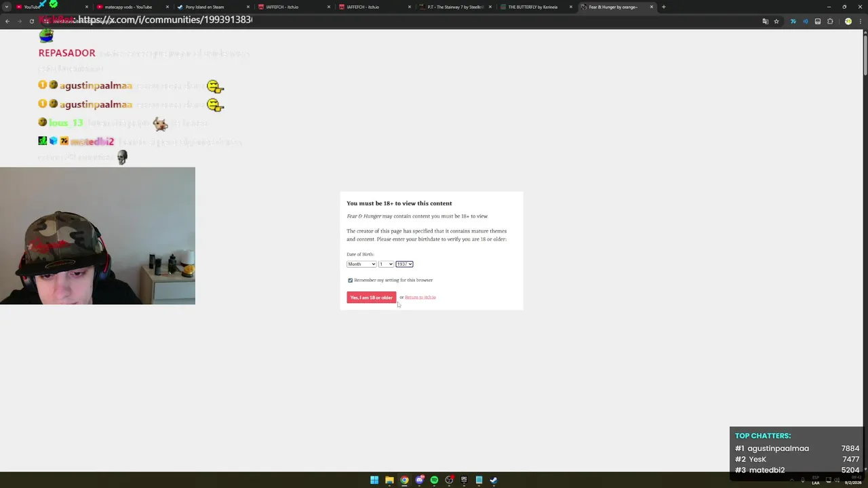Screen dimensions: 868x488
Task: Open the tab search dropdown arrow
Action: pyautogui.click(x=6, y=7)
